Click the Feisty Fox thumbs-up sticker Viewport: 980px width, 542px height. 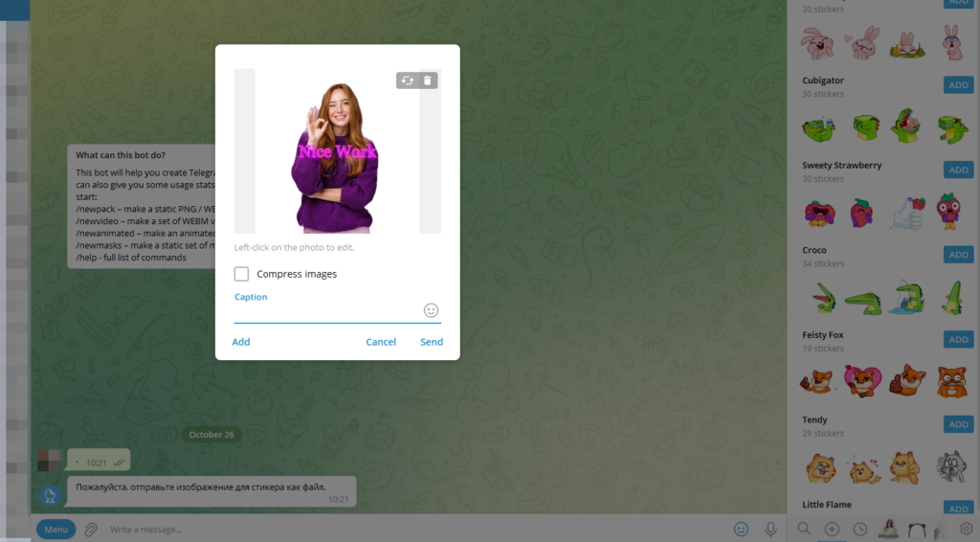[907, 380]
